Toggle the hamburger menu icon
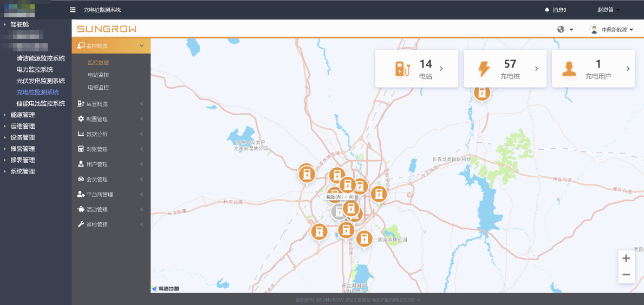The image size is (644, 305). click(73, 10)
